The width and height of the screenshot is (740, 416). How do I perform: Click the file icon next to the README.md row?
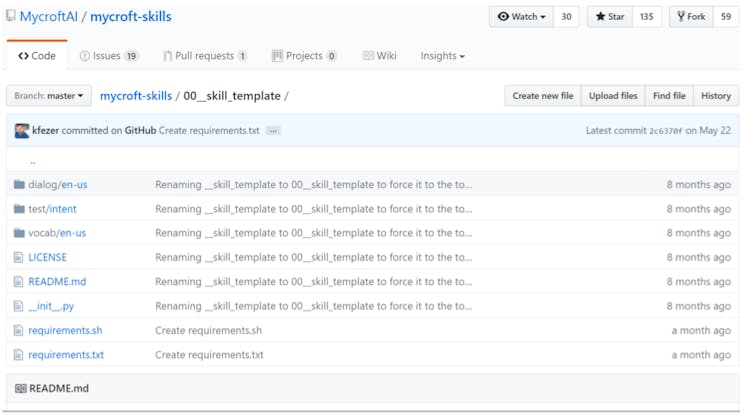click(x=18, y=282)
